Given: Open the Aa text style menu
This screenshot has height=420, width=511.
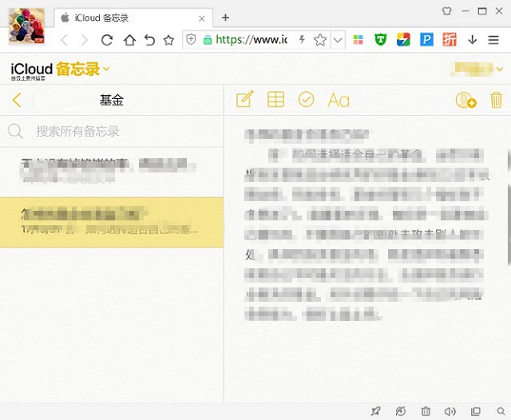Looking at the screenshot, I should pos(339,100).
